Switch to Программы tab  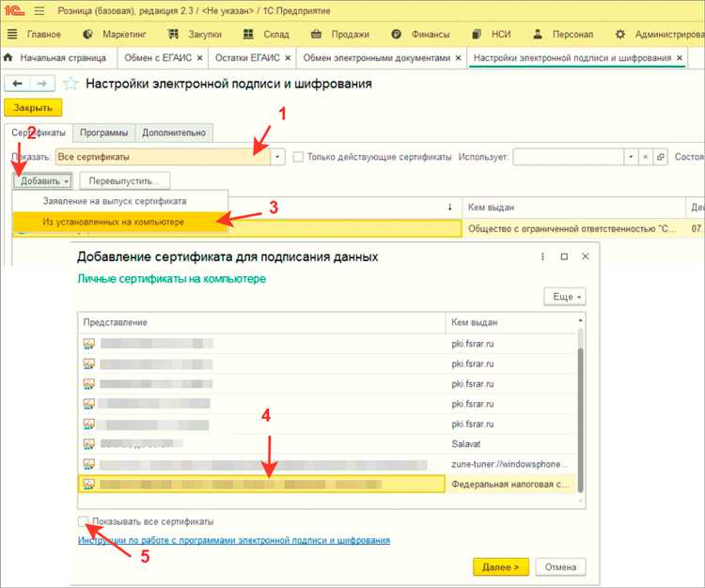tap(103, 132)
